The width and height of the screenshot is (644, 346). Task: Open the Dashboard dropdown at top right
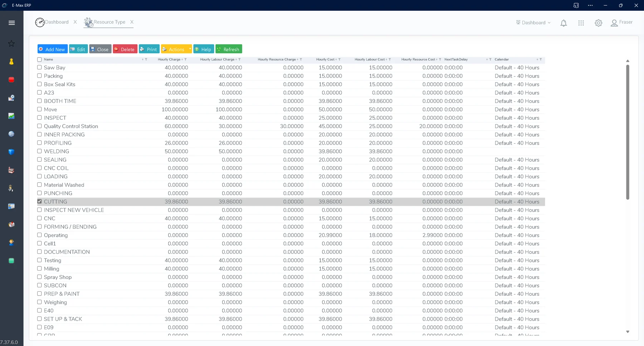tap(533, 23)
